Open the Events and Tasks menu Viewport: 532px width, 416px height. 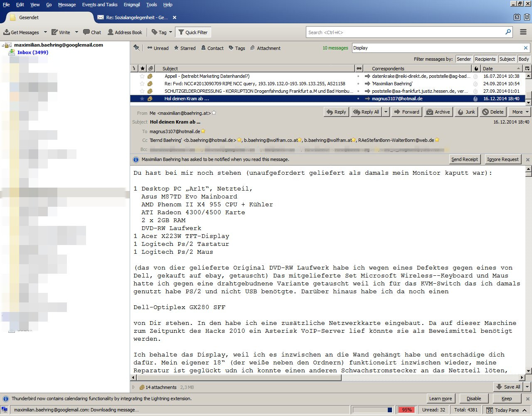(100, 5)
